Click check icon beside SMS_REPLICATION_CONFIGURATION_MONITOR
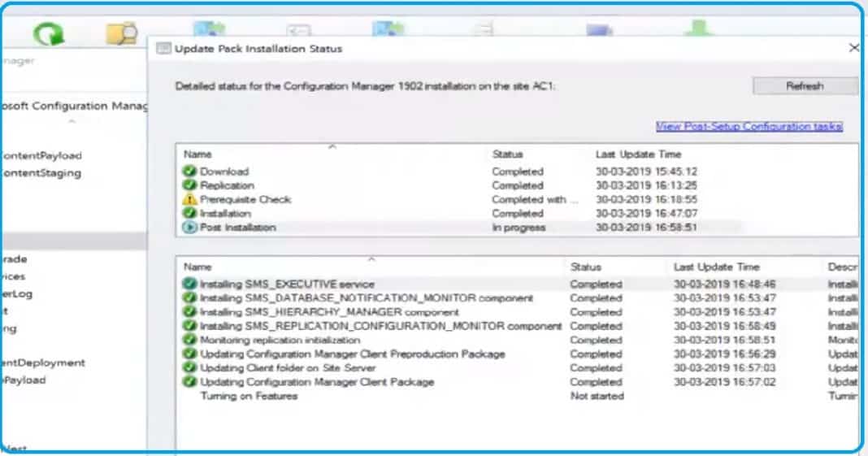The image size is (868, 456). (189, 325)
